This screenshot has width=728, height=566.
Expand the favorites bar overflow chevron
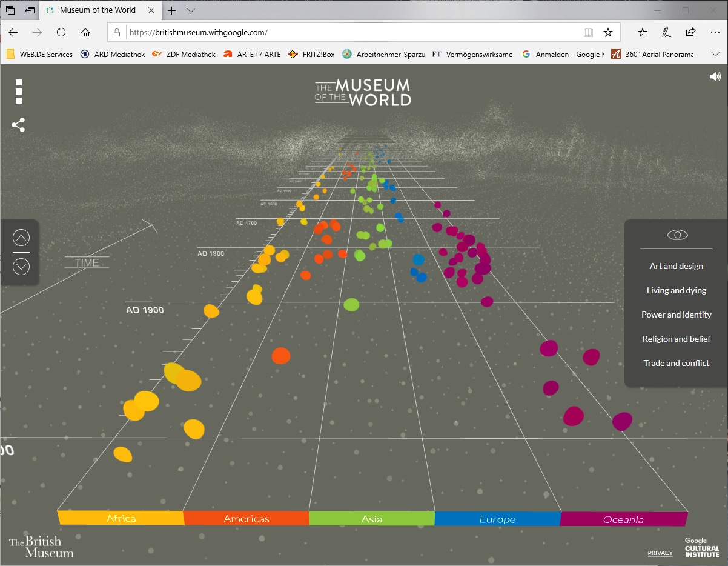(715, 54)
